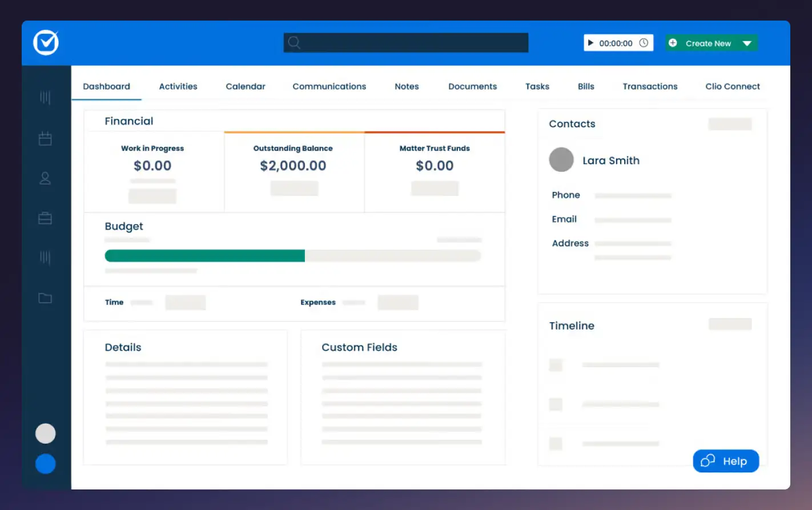Screen dimensions: 812x510
Task: Toggle the gray circle above the blue one
Action: click(x=45, y=433)
